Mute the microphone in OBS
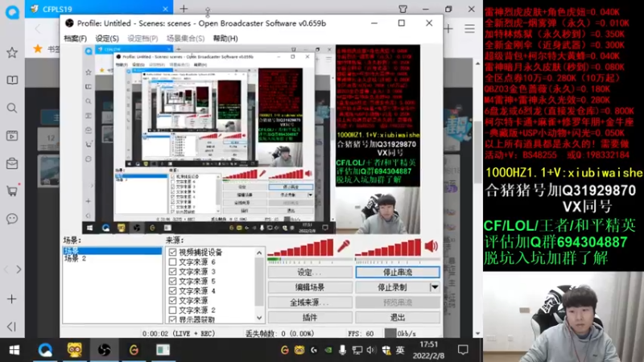 [344, 246]
